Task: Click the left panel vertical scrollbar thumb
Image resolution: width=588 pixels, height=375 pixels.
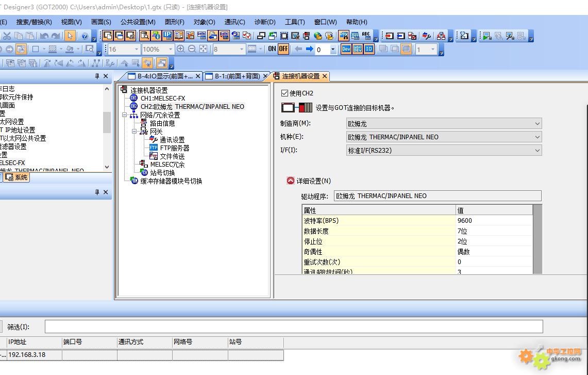Action: pos(107,122)
